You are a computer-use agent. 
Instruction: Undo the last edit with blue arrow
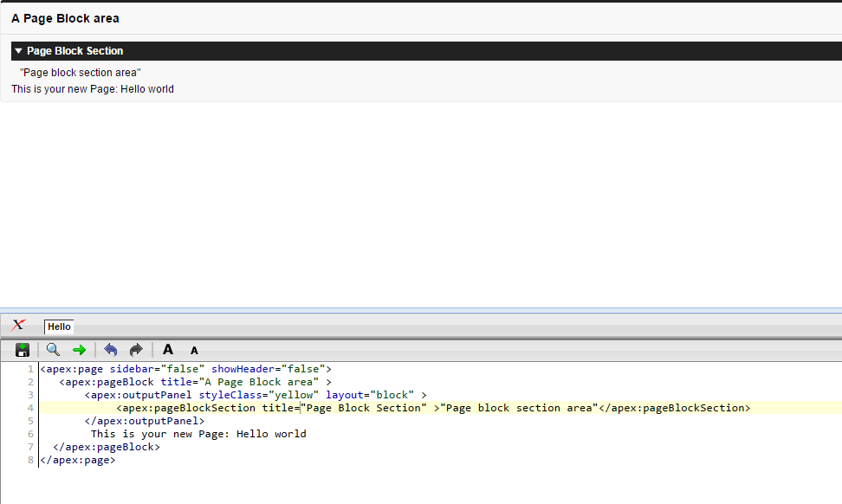pos(110,350)
